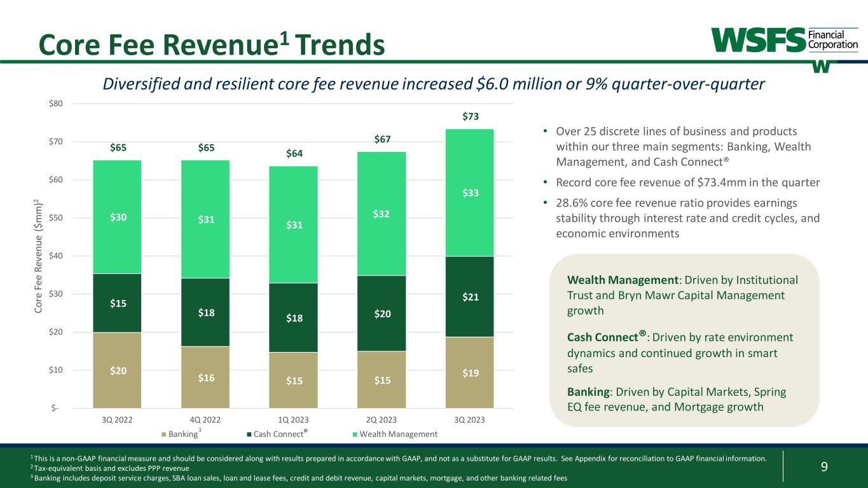This screenshot has height=488, width=868.
Task: Select the 1Q 2023 Banking $15 bar segment
Action: (x=293, y=380)
